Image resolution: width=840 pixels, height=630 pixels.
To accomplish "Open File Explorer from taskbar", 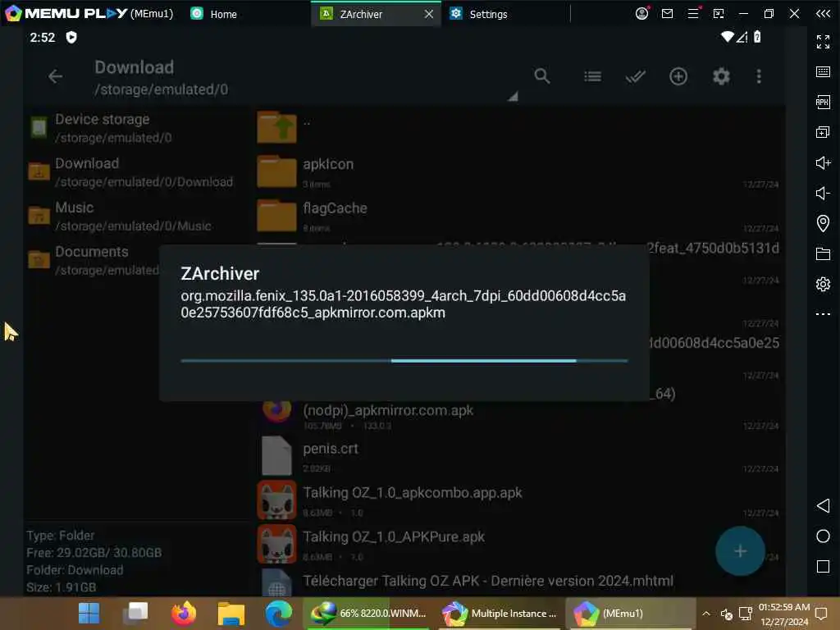I will 231,614.
